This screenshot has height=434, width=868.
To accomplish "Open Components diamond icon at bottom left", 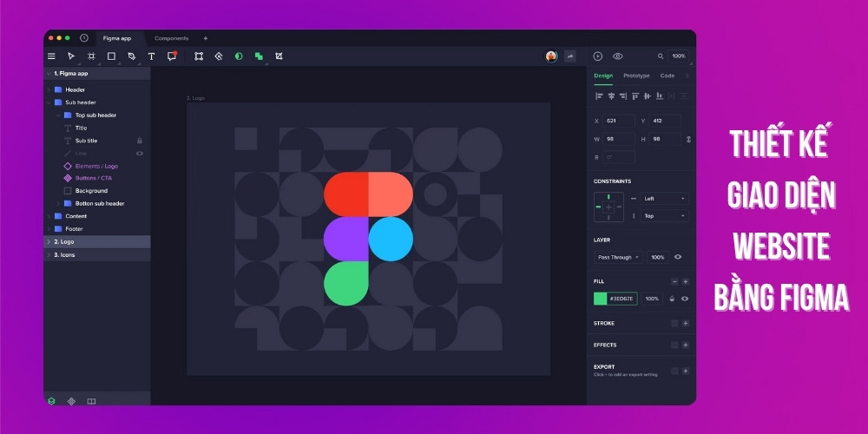I will click(71, 401).
